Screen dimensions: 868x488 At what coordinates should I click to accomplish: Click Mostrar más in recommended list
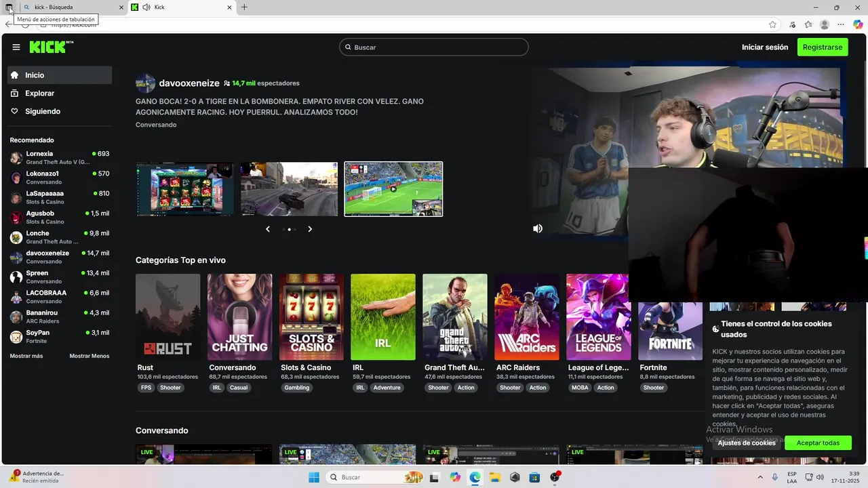pos(26,356)
